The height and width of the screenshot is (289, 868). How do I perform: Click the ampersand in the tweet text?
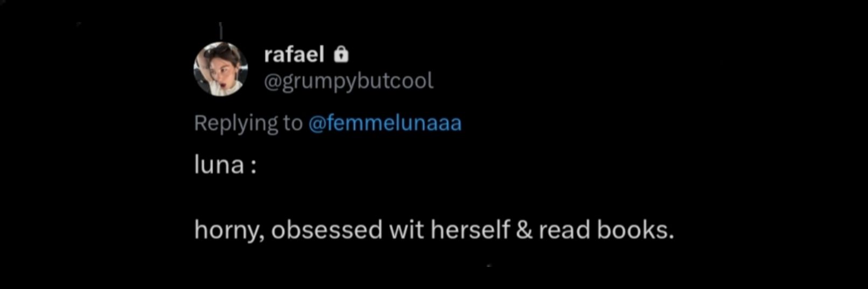[x=524, y=230]
